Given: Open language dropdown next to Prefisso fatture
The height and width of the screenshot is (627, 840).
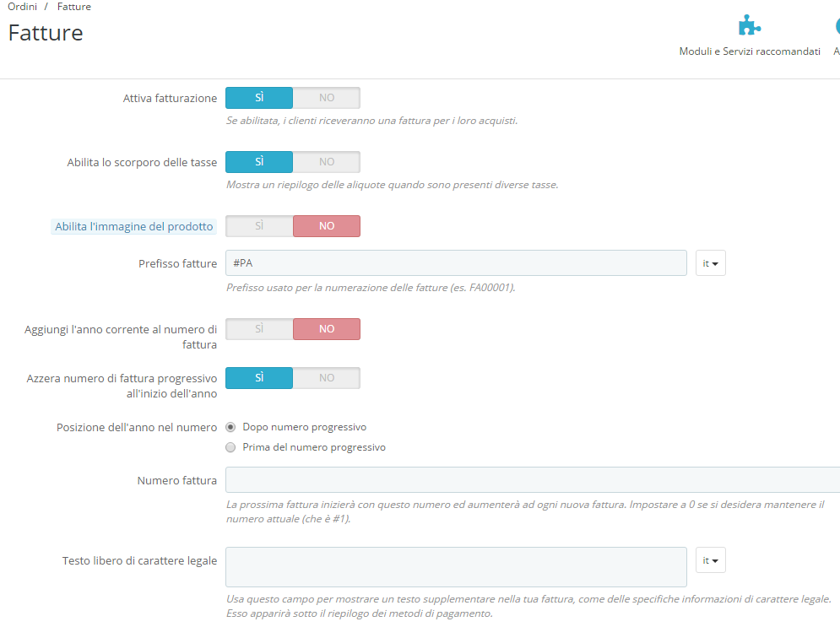Looking at the screenshot, I should click(x=710, y=262).
